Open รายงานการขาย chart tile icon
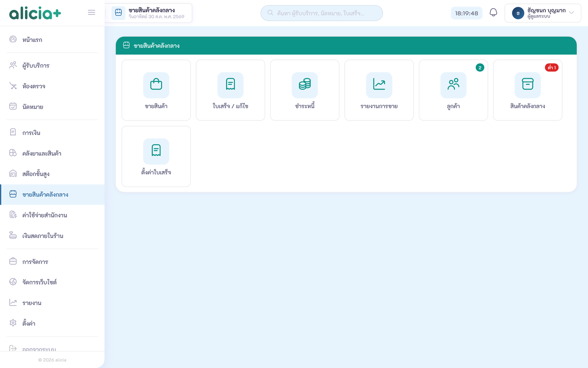Viewport: 588px width, 368px height. (x=379, y=85)
